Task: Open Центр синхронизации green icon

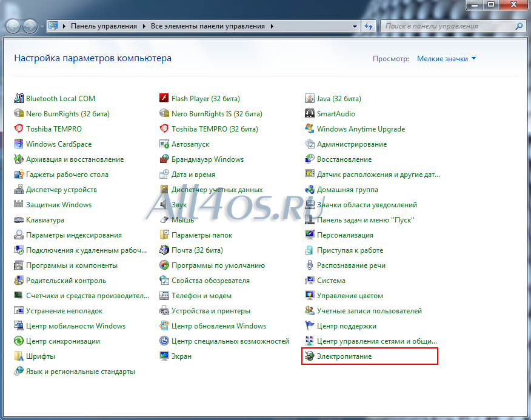Action: 19,341
